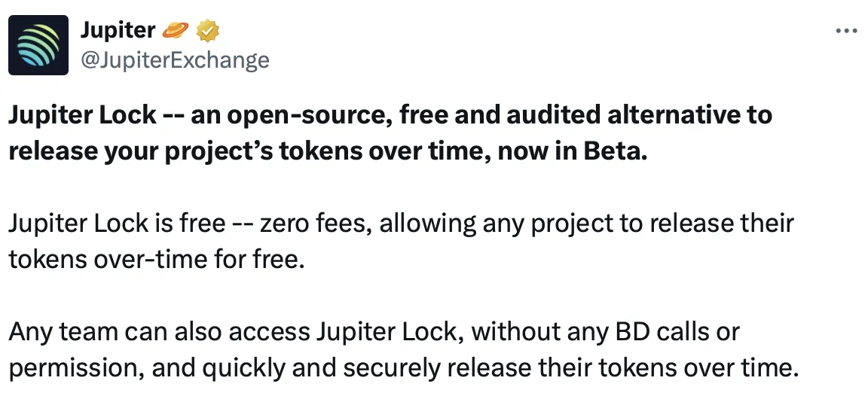Click the line "tokens over-time for free."

159,258
